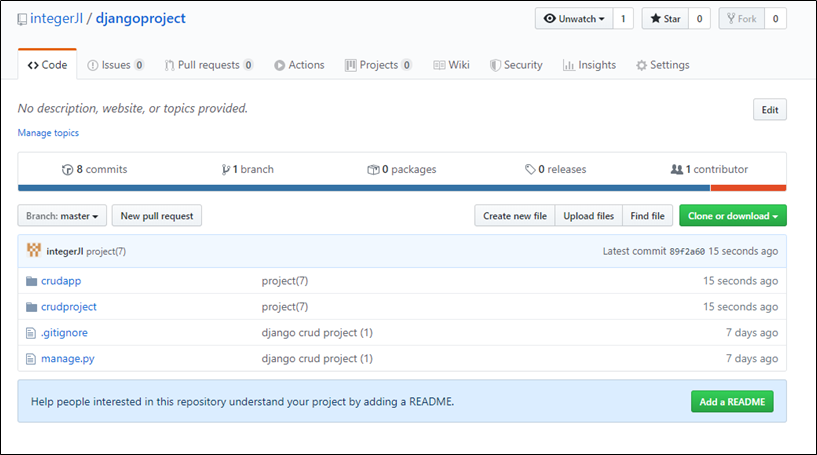
Task: Click the watchers count 1
Action: click(x=623, y=19)
